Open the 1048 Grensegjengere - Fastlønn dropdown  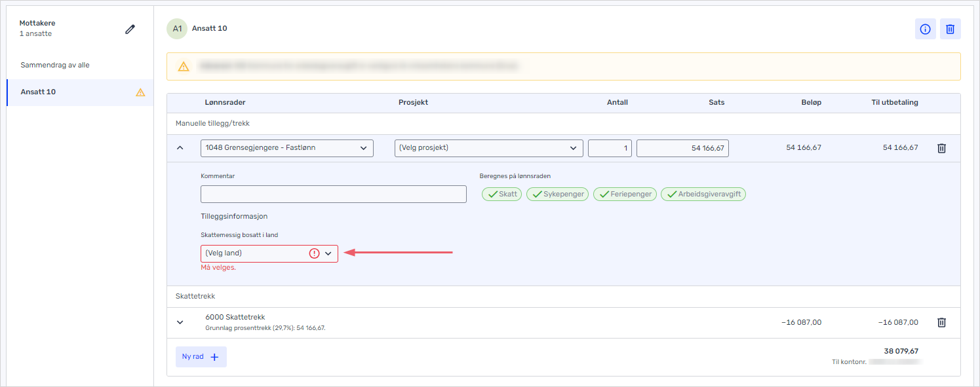point(286,148)
